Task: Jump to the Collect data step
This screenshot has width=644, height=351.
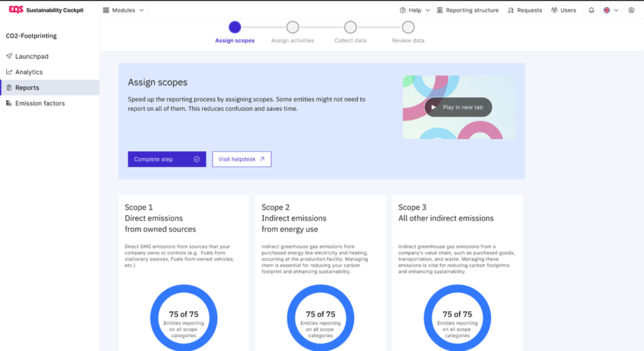Action: (350, 28)
